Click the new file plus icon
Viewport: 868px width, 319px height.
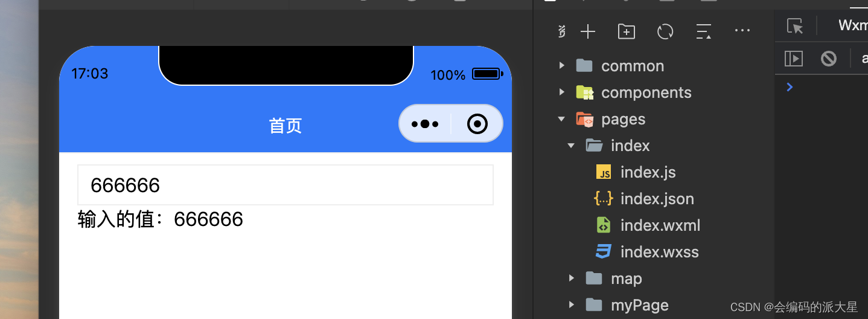click(x=588, y=32)
